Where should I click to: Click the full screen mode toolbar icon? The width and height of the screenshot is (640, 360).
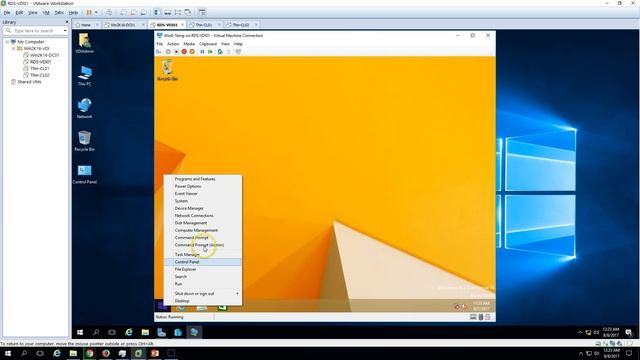(178, 13)
